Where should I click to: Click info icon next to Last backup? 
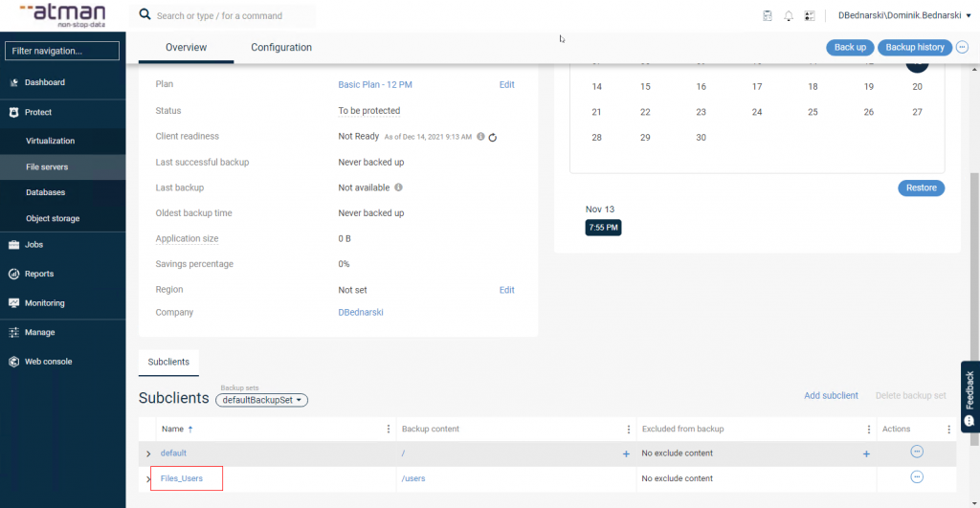[398, 188]
